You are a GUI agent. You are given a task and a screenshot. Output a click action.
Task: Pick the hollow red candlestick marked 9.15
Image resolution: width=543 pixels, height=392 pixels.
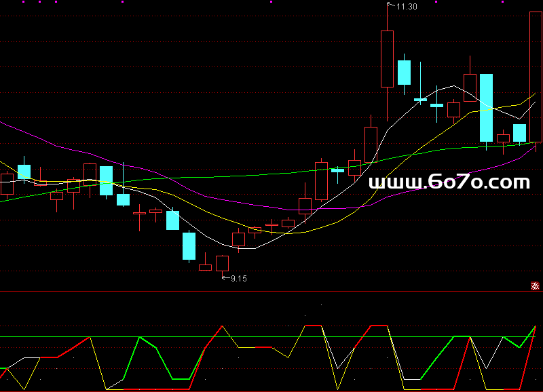223,266
